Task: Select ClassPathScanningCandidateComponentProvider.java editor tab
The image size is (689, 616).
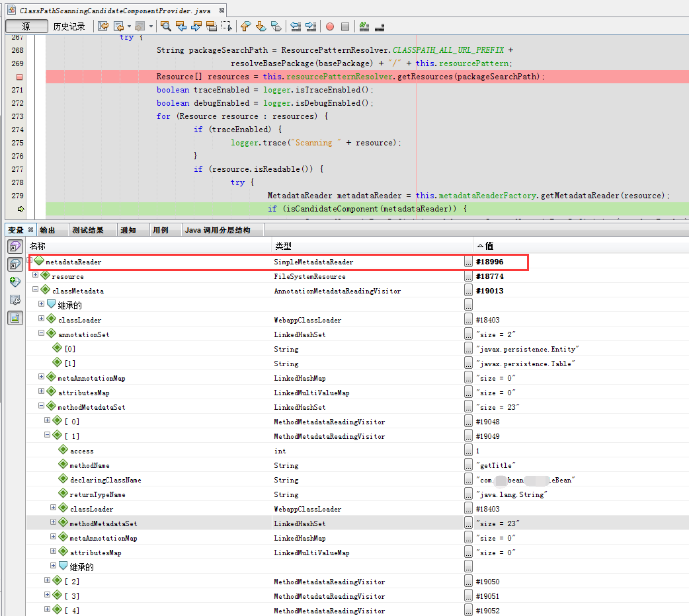Action: (x=115, y=11)
